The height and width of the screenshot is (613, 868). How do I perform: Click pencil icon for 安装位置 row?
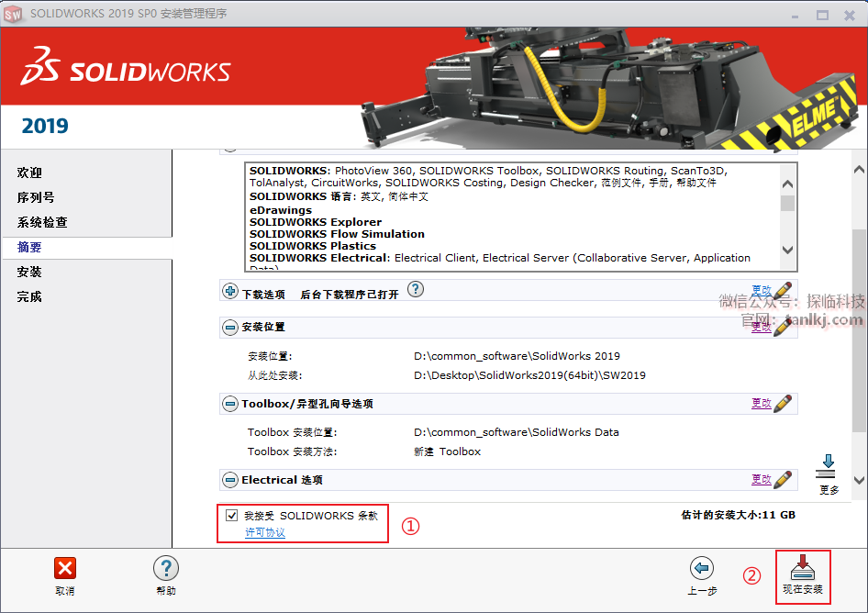click(783, 328)
